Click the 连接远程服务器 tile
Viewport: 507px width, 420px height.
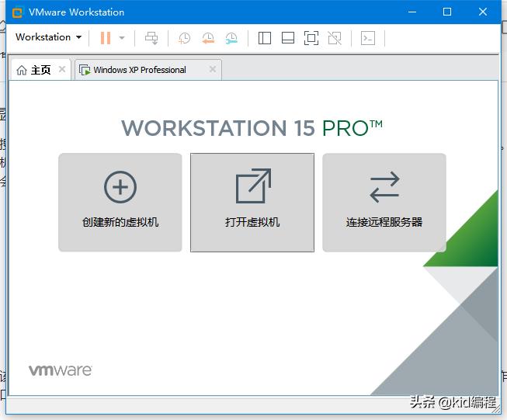pos(384,203)
